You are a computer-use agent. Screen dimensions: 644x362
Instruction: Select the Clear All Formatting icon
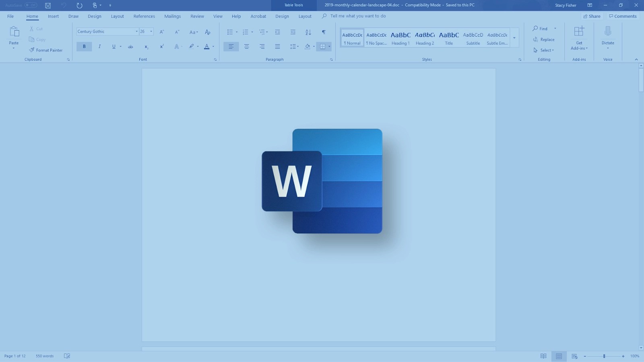click(x=207, y=32)
